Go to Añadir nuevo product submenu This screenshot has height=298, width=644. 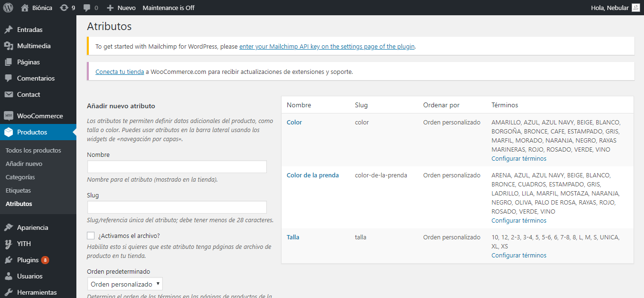point(24,164)
